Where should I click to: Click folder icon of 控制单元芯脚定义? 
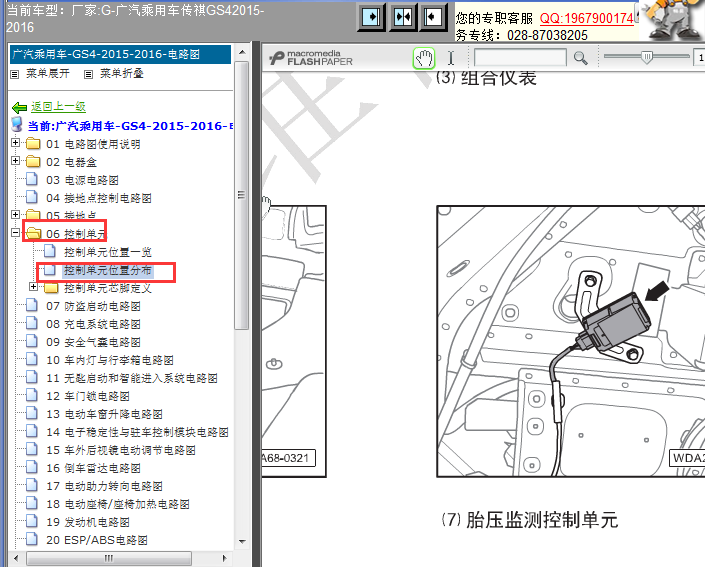[x=51, y=287]
